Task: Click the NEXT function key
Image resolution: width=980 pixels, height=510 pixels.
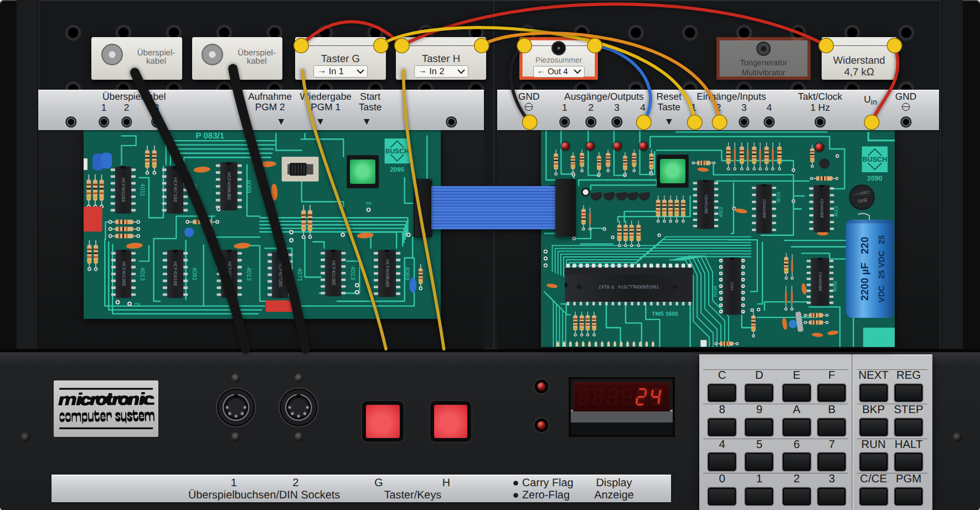Action: pos(873,393)
